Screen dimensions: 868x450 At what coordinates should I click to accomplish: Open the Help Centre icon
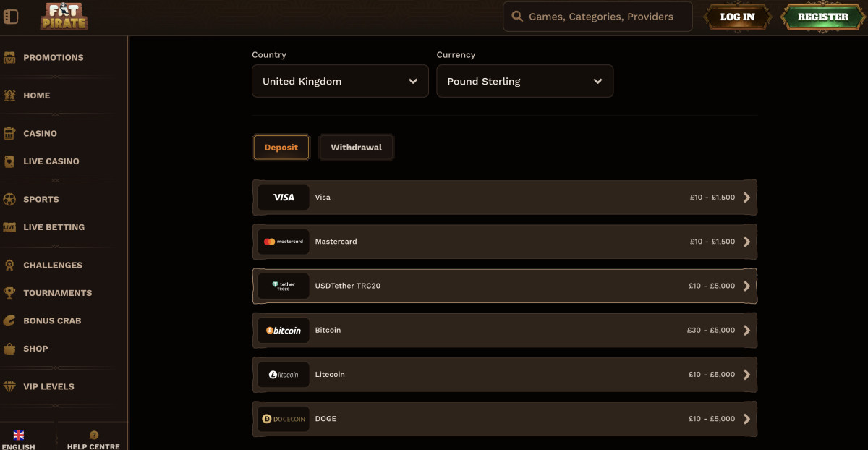pos(93,436)
